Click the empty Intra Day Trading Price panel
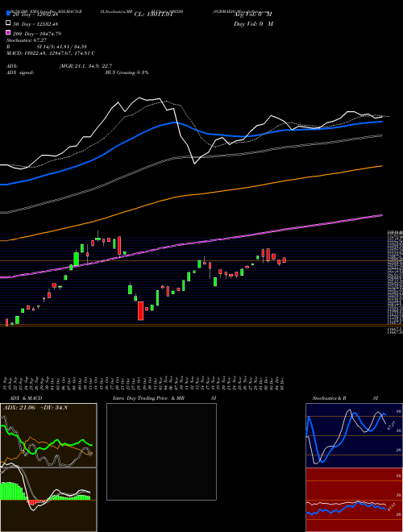Image resolution: width=403 pixels, height=532 pixels. [x=161, y=451]
